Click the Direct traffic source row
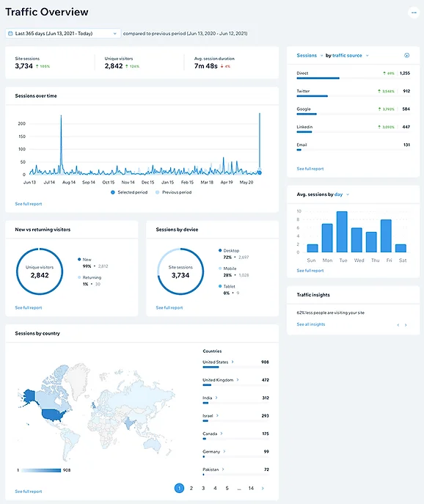 [x=354, y=76]
